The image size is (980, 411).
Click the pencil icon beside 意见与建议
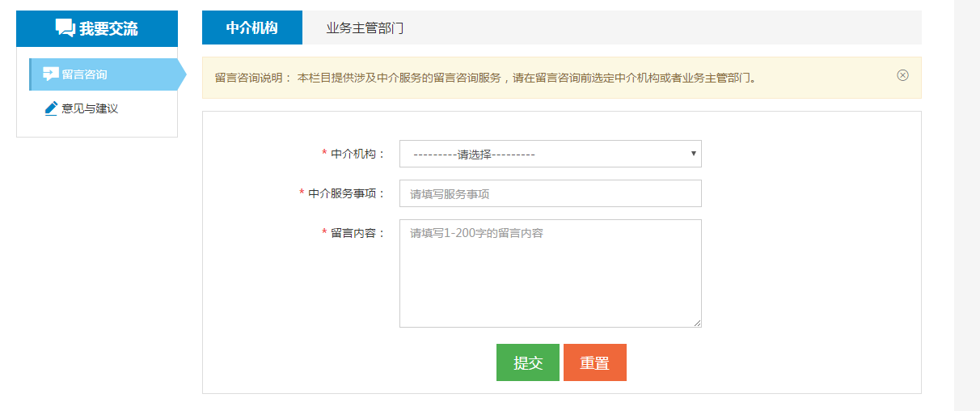51,108
